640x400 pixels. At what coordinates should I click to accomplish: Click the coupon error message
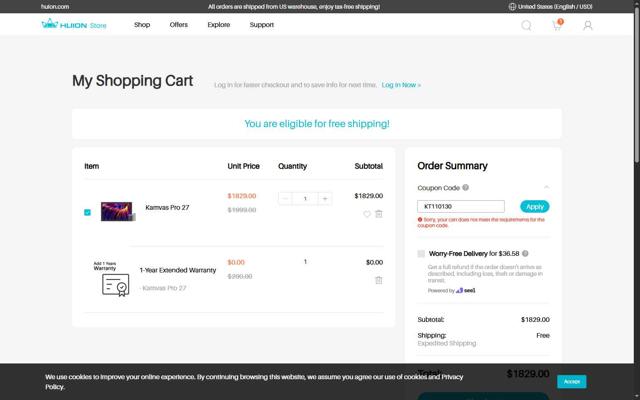tap(482, 222)
